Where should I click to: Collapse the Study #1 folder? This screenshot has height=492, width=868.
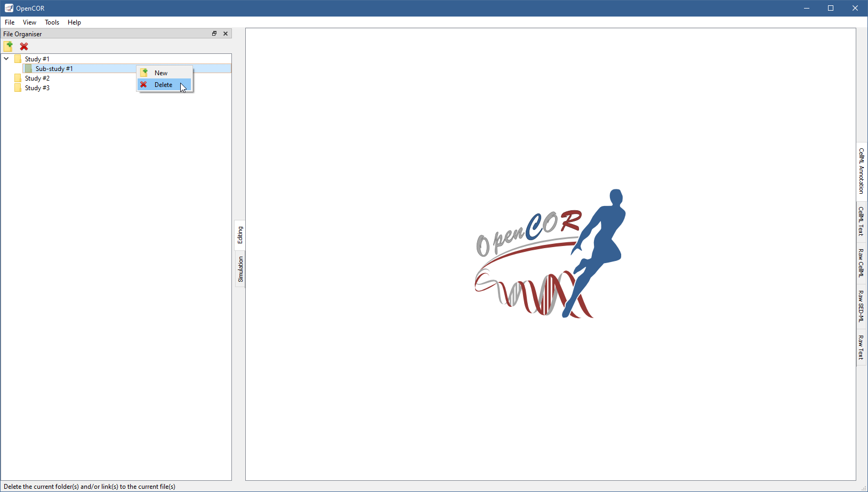click(6, 59)
